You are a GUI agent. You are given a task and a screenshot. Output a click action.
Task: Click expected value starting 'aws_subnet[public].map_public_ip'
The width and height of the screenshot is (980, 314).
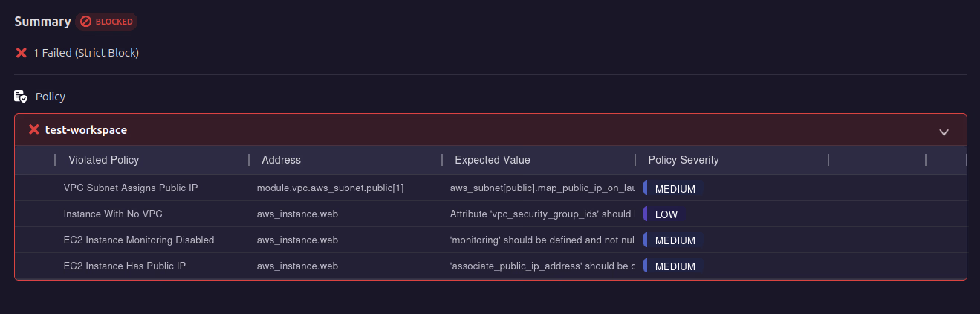(x=542, y=188)
